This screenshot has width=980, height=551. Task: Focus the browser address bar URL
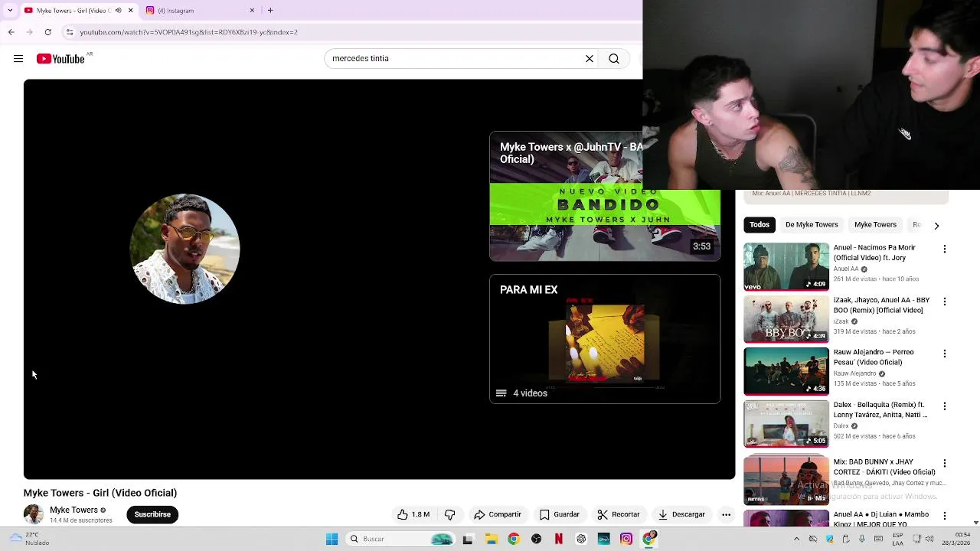click(x=188, y=32)
